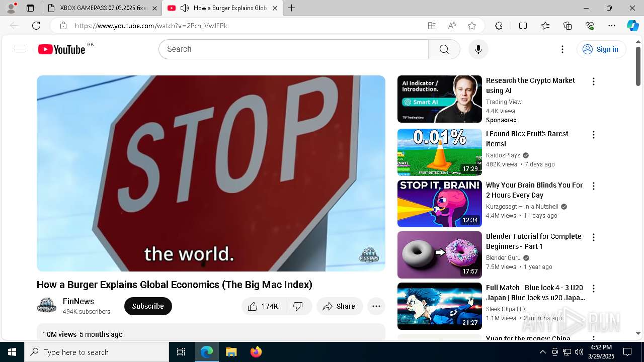This screenshot has width=644, height=362.
Task: Play the main video player
Action: tap(211, 173)
